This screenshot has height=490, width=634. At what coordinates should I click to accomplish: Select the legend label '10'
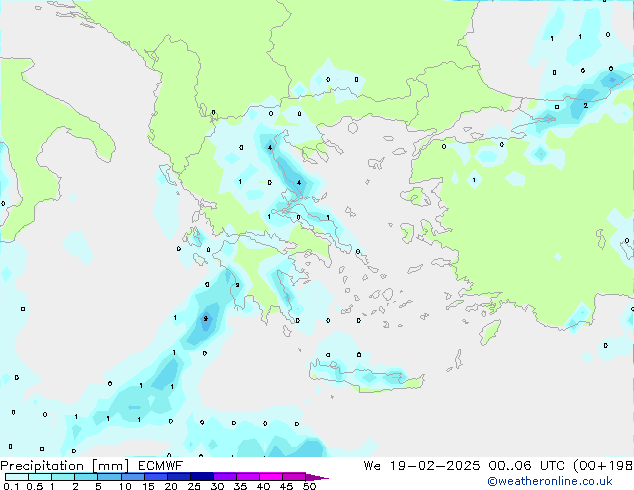tap(125, 486)
